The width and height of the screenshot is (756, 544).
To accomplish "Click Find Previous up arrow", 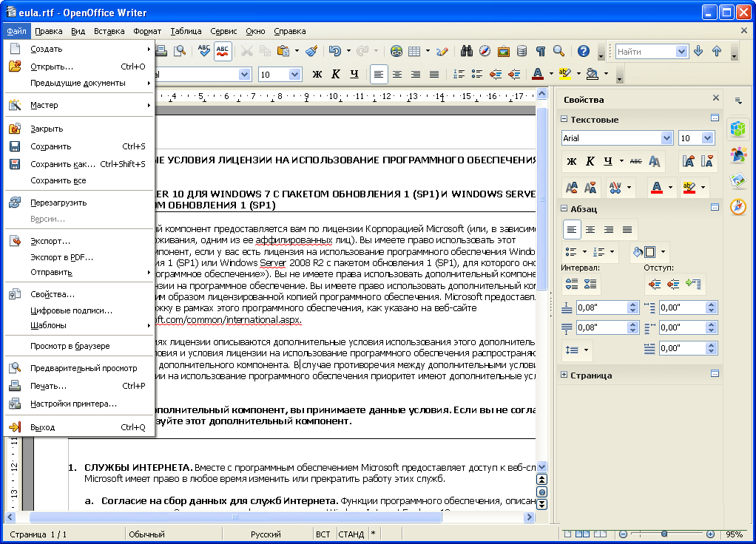I will click(x=717, y=50).
